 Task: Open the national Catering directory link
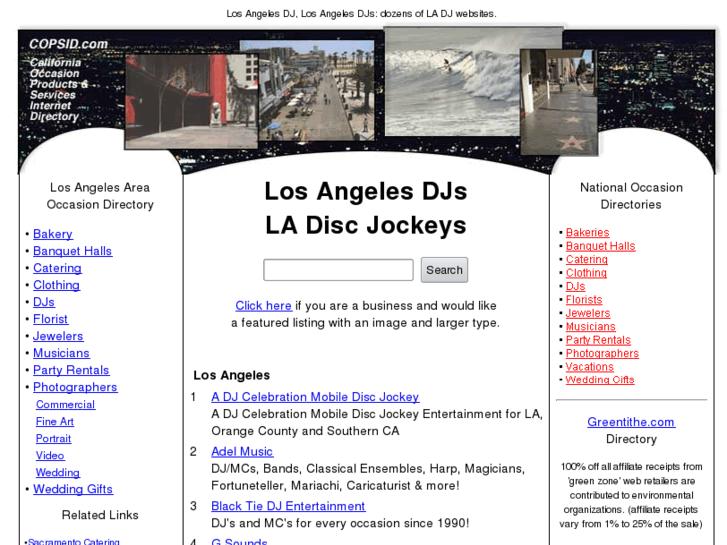(587, 259)
